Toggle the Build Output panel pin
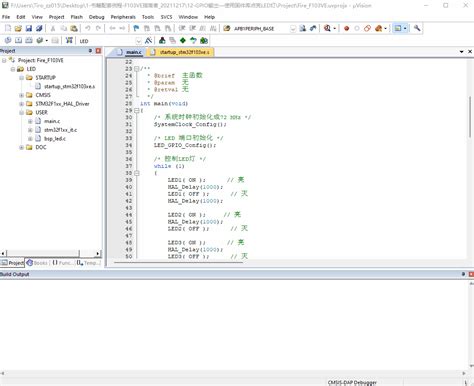The image size is (474, 386). (x=463, y=274)
